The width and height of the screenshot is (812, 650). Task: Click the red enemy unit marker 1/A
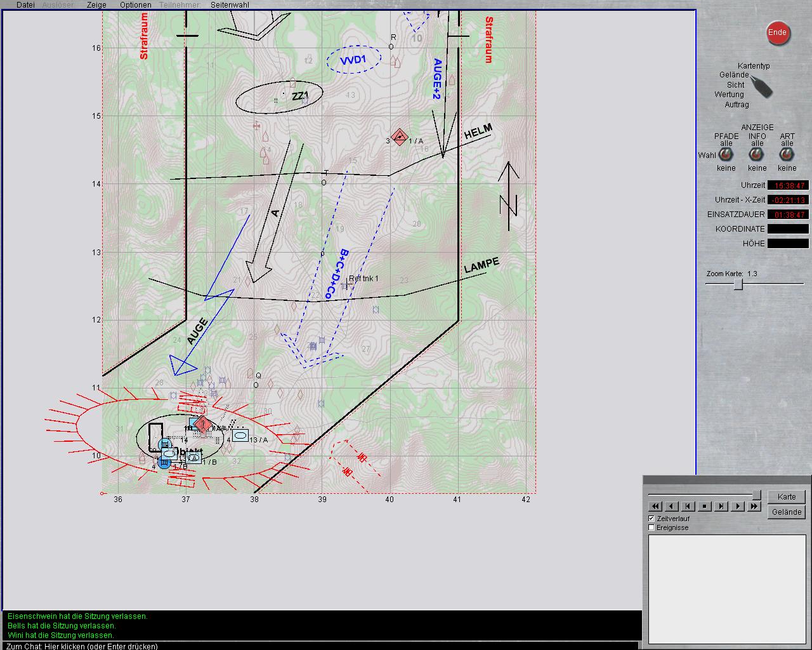tap(399, 137)
